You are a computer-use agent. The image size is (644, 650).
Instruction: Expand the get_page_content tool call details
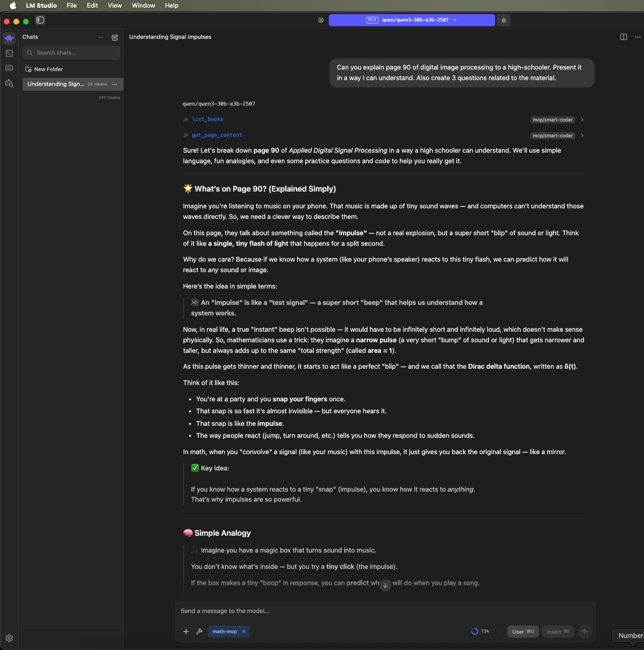pos(582,135)
